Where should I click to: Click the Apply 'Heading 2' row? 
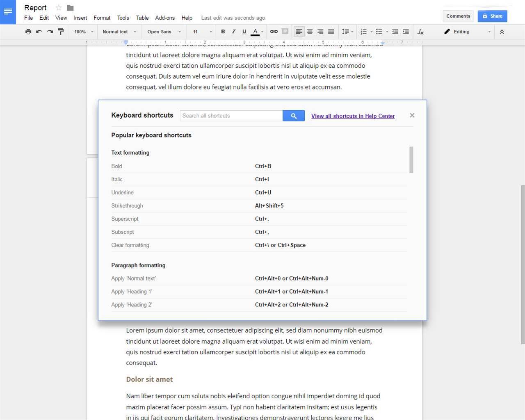(x=259, y=304)
